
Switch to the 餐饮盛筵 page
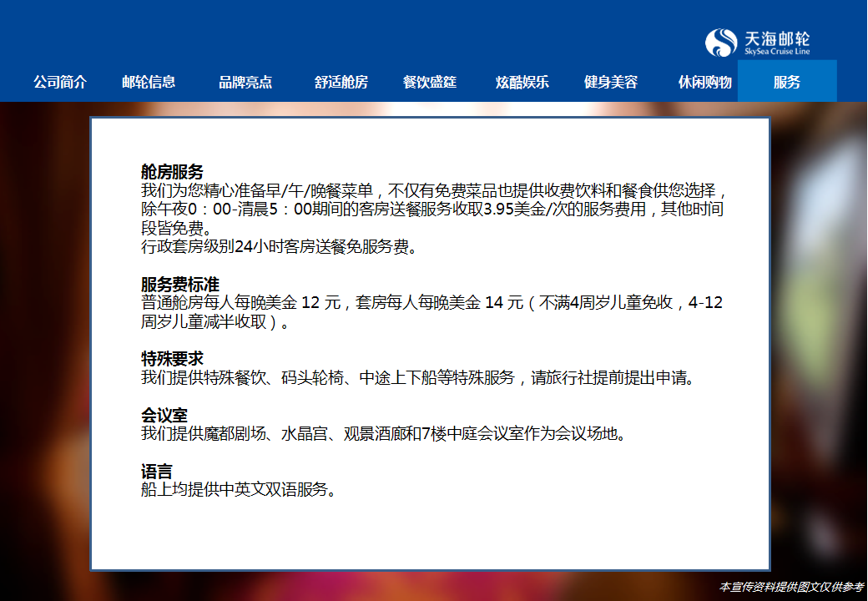430,83
